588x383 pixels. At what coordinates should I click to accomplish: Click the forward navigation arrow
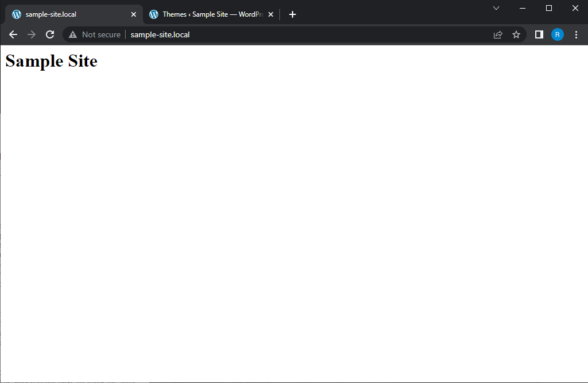[32, 34]
